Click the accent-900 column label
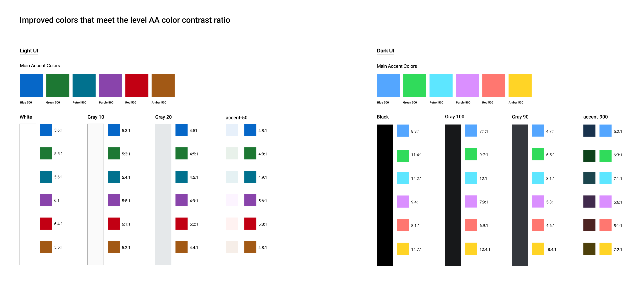Screen dimensions: 644x300 (x=595, y=117)
